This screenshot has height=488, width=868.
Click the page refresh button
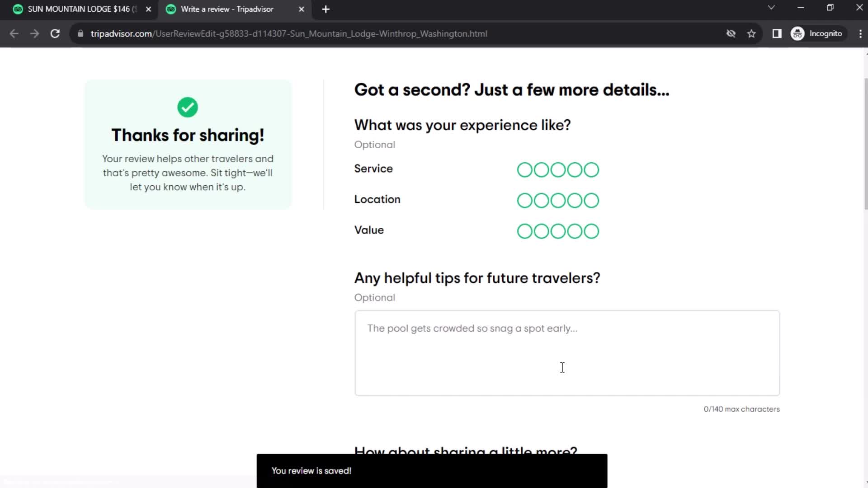(54, 33)
